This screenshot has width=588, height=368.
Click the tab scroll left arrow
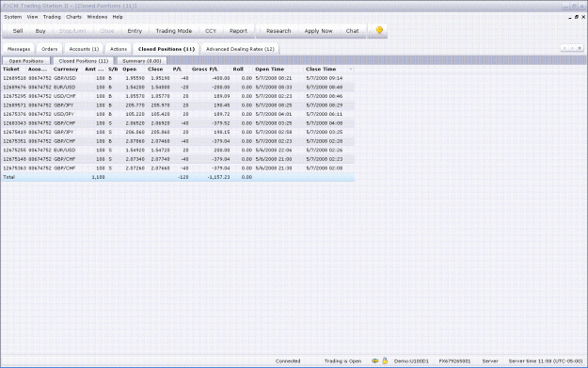point(564,48)
